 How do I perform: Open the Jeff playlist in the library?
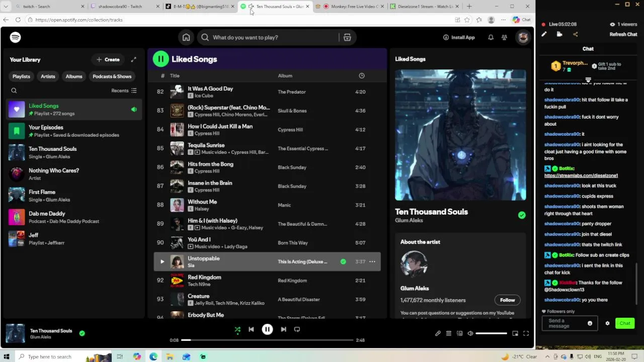(x=74, y=239)
